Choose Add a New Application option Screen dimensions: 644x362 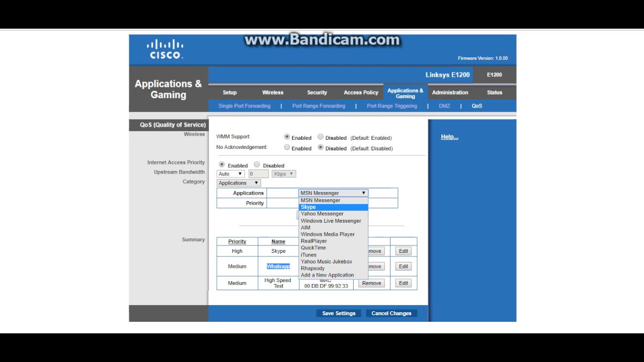[x=334, y=275]
